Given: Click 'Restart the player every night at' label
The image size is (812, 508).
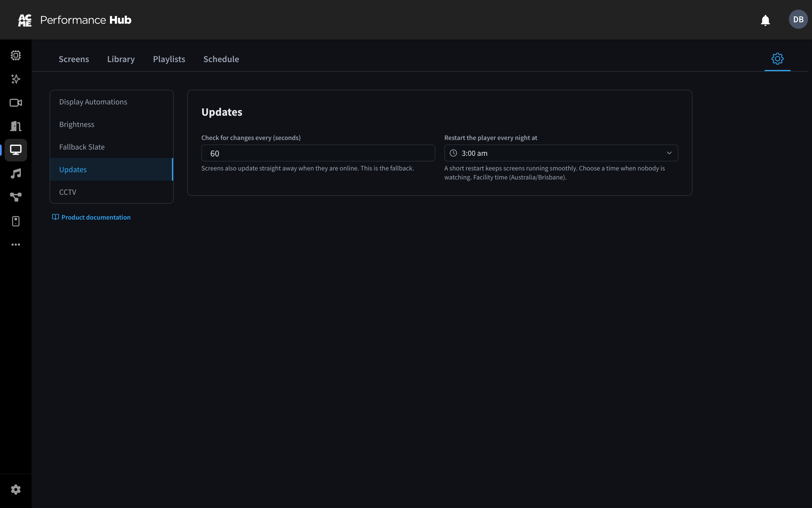Looking at the screenshot, I should (x=491, y=138).
